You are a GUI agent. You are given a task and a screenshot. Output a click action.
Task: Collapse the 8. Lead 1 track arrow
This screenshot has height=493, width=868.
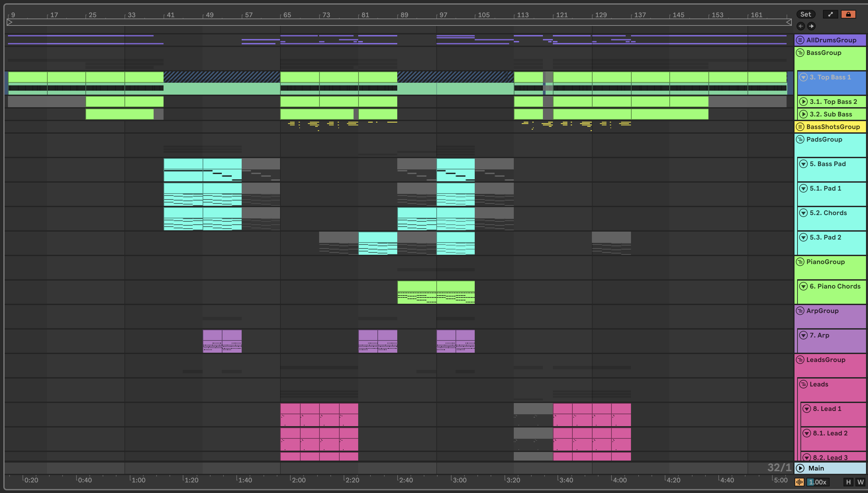point(807,409)
